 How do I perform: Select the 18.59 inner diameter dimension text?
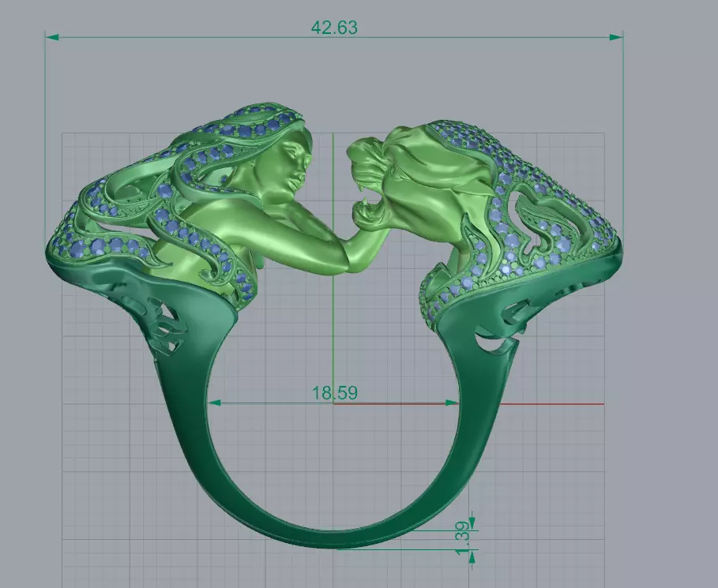click(335, 393)
